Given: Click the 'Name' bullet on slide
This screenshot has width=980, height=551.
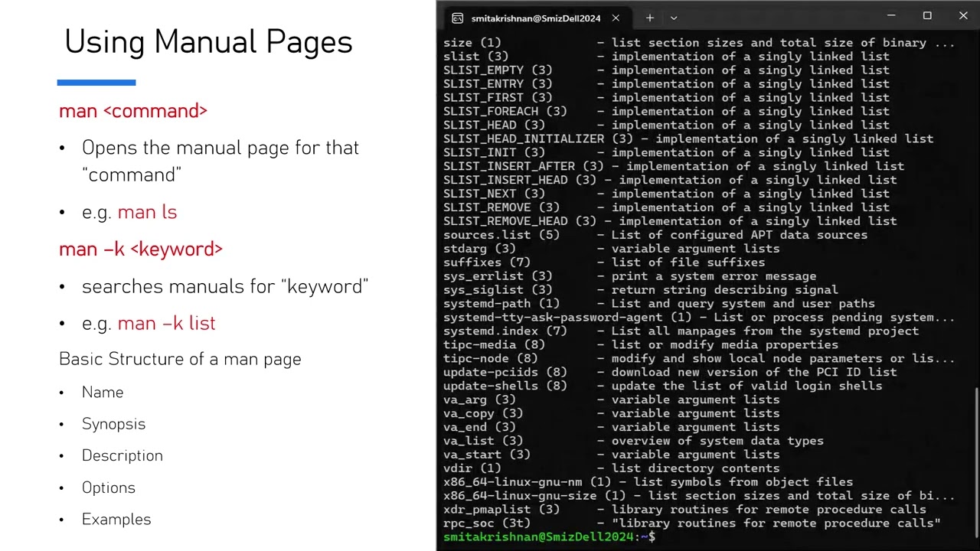Looking at the screenshot, I should click(103, 392).
